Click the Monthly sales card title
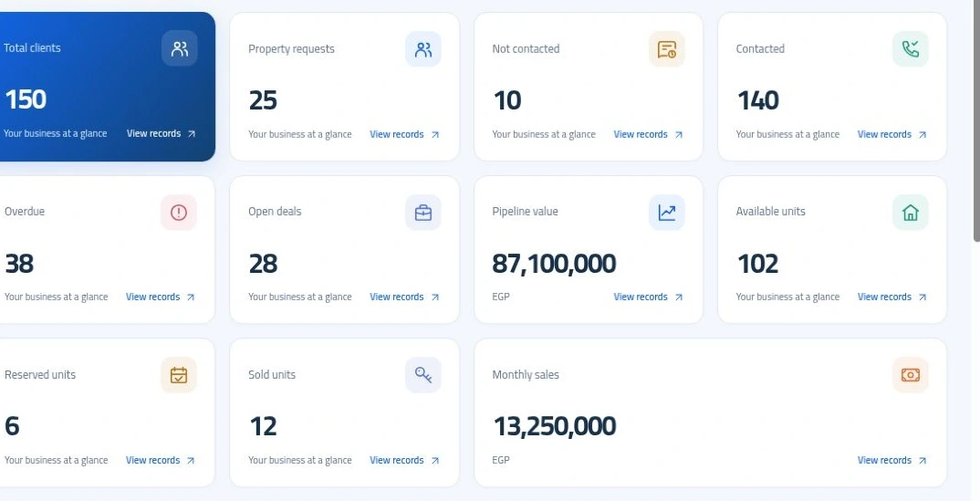The height and width of the screenshot is (501, 980). coord(526,375)
